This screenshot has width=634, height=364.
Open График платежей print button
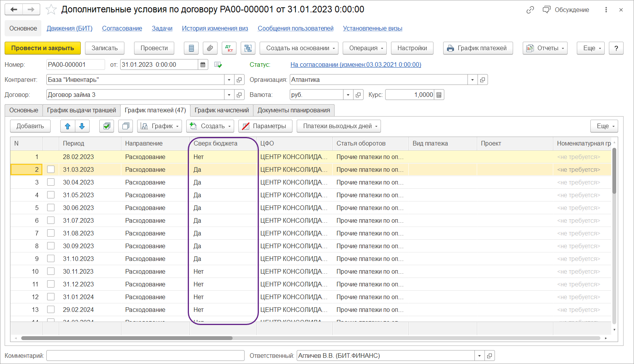coord(478,48)
